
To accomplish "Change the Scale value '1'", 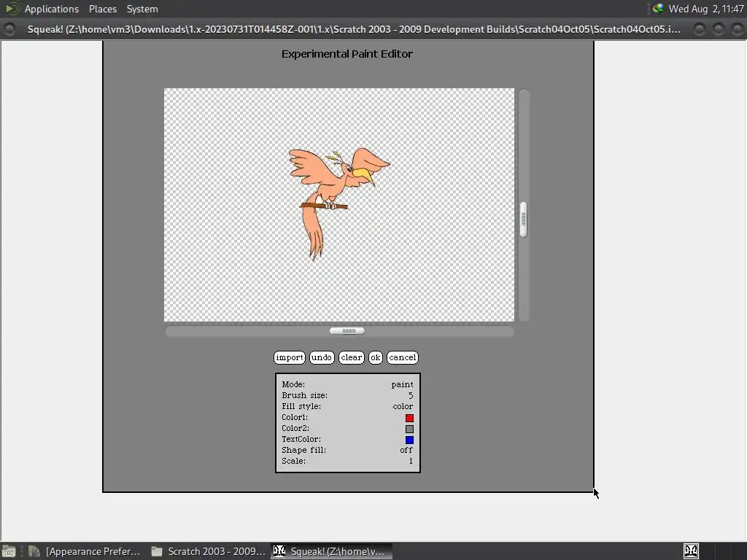I will (411, 461).
